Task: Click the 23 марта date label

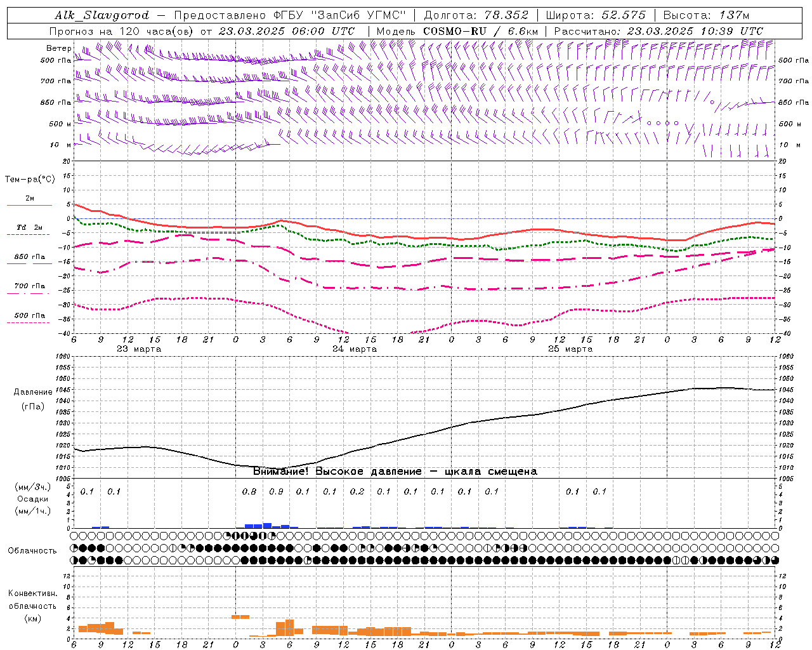Action: tap(139, 349)
